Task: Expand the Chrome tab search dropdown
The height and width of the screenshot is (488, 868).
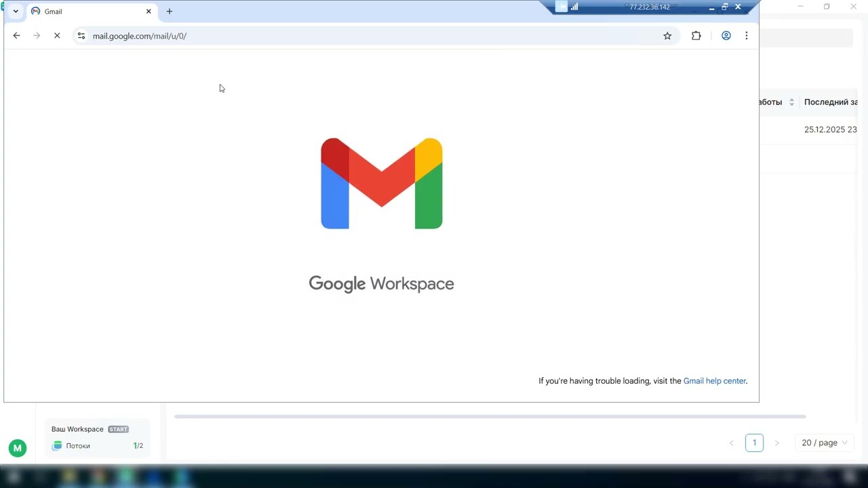Action: pyautogui.click(x=16, y=12)
